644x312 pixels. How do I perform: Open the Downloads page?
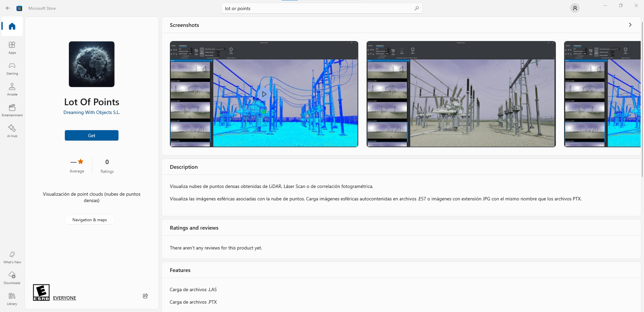click(x=12, y=278)
